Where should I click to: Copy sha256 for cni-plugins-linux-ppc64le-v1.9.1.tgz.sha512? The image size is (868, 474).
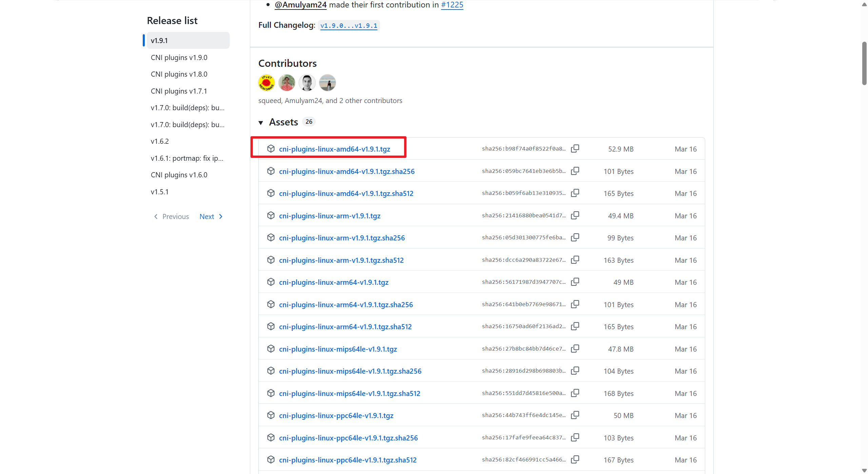click(x=575, y=459)
